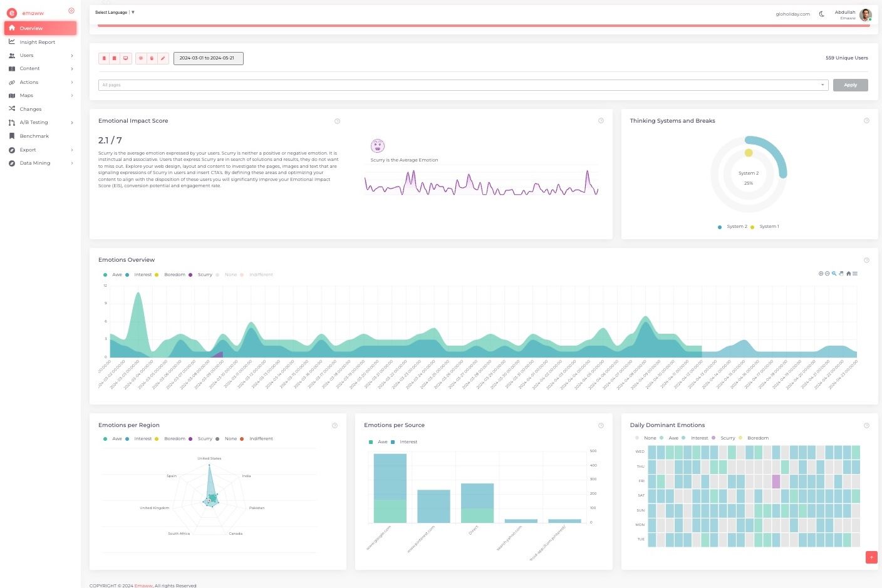Expand the Data Mining sidebar submenu
This screenshot has width=882, height=588.
41,163
